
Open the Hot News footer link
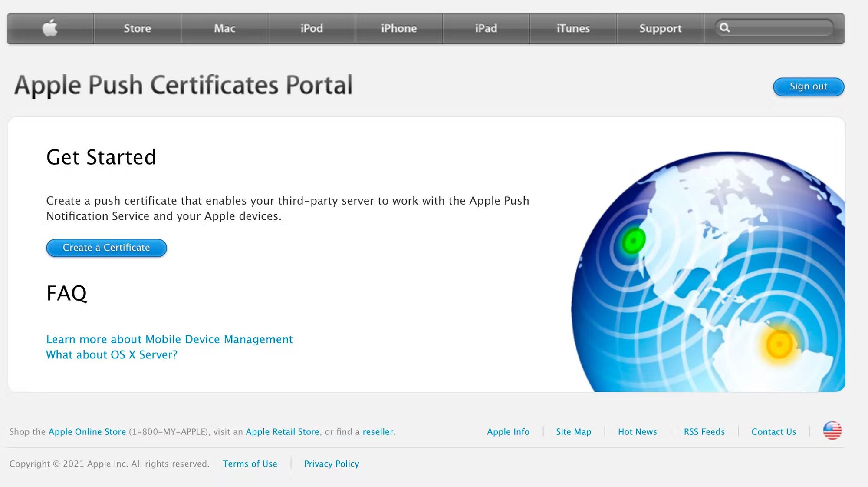[637, 432]
